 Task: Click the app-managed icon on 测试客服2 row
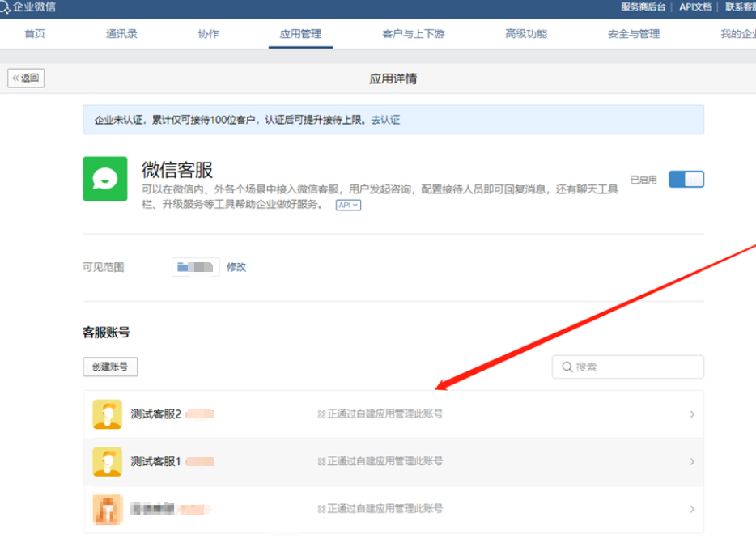321,414
